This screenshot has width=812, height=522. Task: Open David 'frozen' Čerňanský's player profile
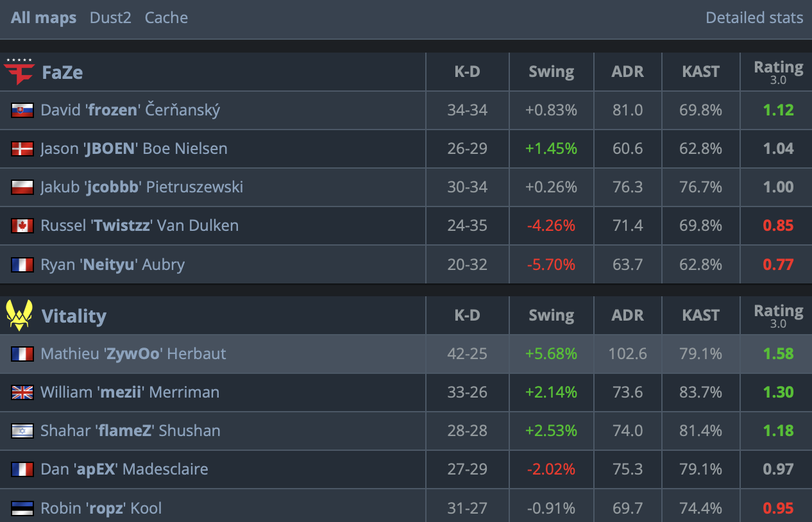tap(130, 110)
